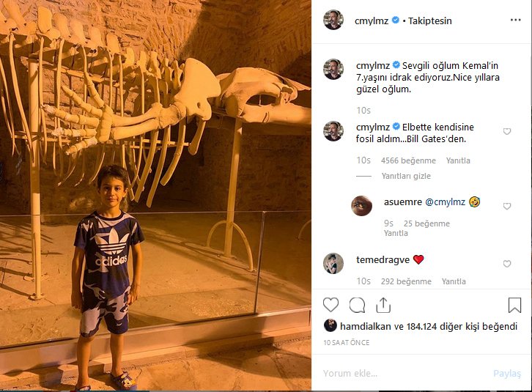Image resolution: width=532 pixels, height=392 pixels.
Task: Open asuemre's profile avatar
Action: 361,205
